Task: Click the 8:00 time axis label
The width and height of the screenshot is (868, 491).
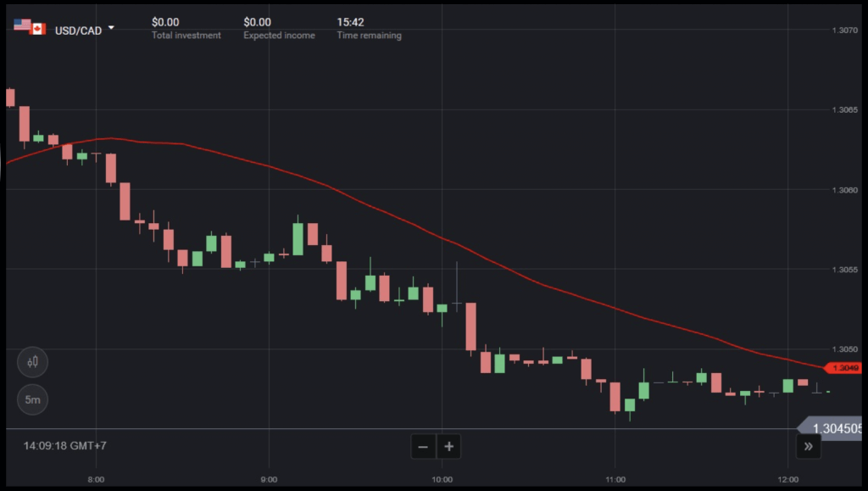Action: [97, 479]
